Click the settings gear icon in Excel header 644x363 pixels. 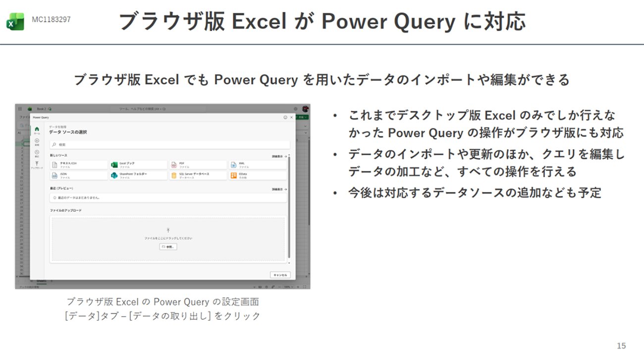click(x=296, y=109)
